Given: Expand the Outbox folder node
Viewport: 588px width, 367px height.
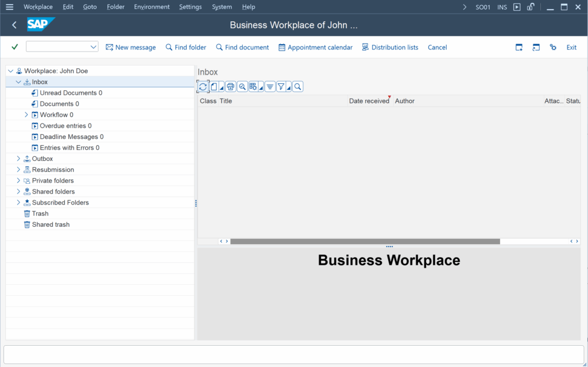Looking at the screenshot, I should [x=18, y=159].
